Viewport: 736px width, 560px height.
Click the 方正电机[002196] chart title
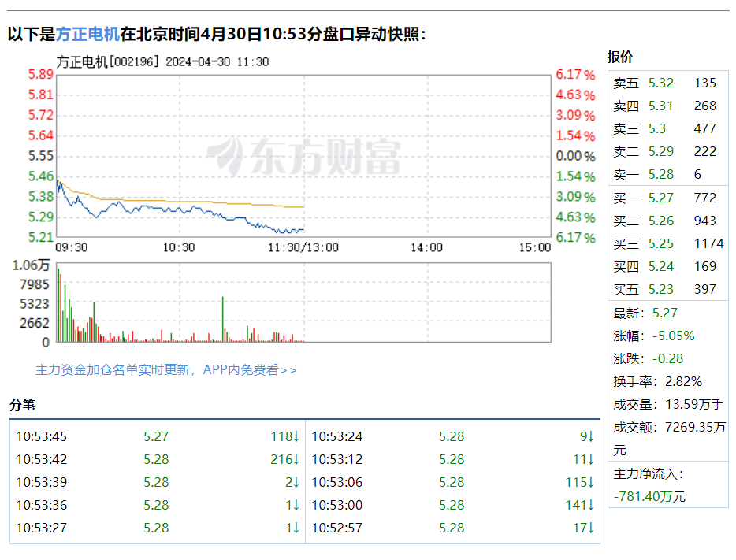pos(162,62)
